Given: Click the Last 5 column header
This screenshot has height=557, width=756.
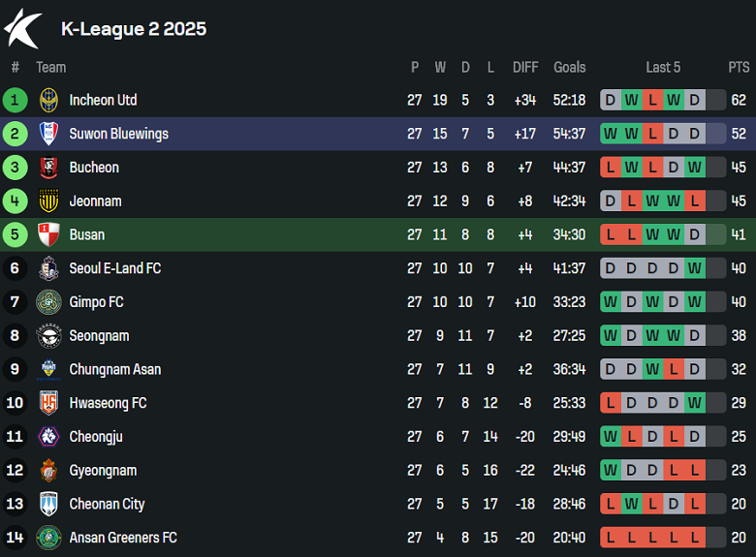Looking at the screenshot, I should click(x=663, y=67).
